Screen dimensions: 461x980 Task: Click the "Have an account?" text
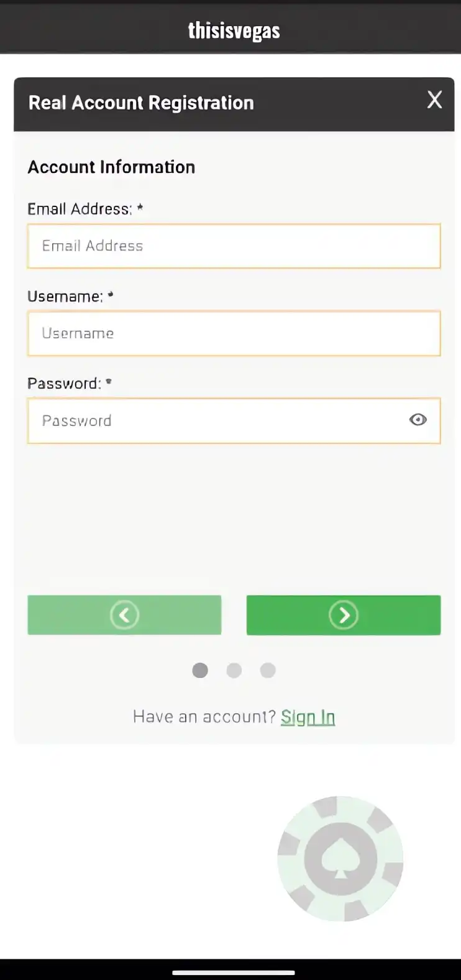point(204,717)
